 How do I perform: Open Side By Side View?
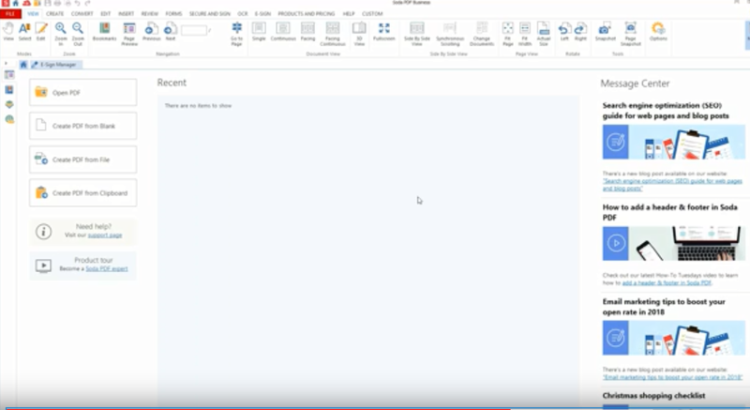click(417, 33)
